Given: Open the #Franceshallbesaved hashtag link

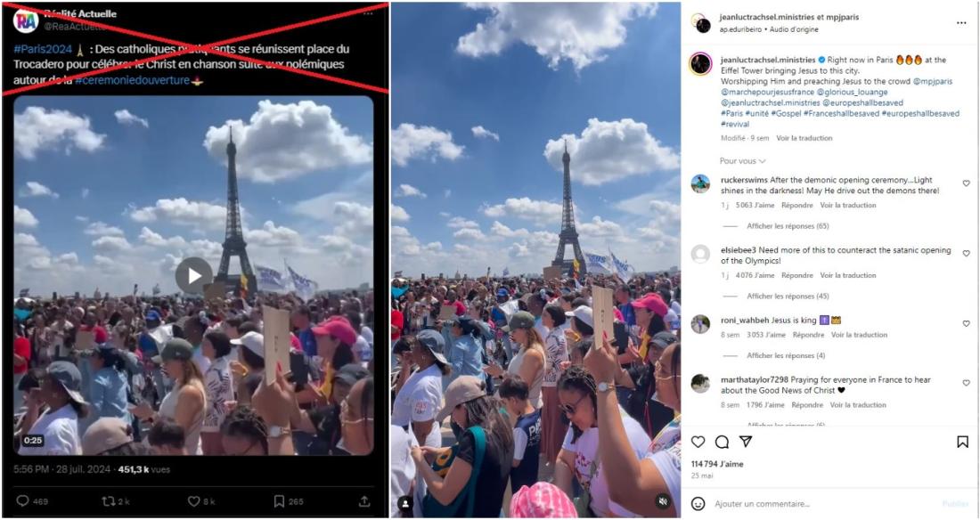Looking at the screenshot, I should click(x=841, y=114).
